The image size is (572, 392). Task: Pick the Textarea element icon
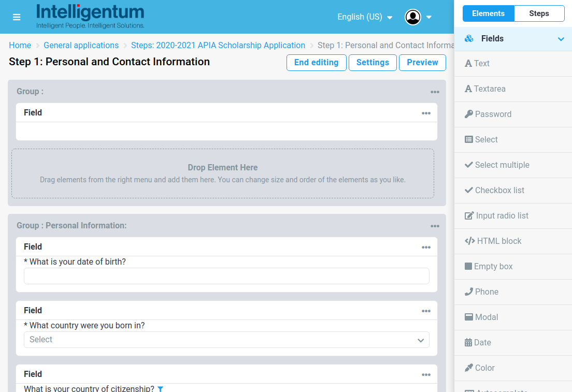[468, 89]
